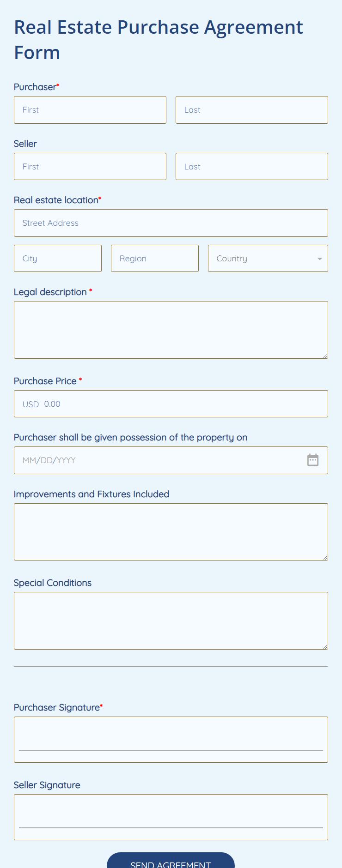Image resolution: width=342 pixels, height=868 pixels.
Task: Click the Purchaser Signature box
Action: [x=171, y=739]
